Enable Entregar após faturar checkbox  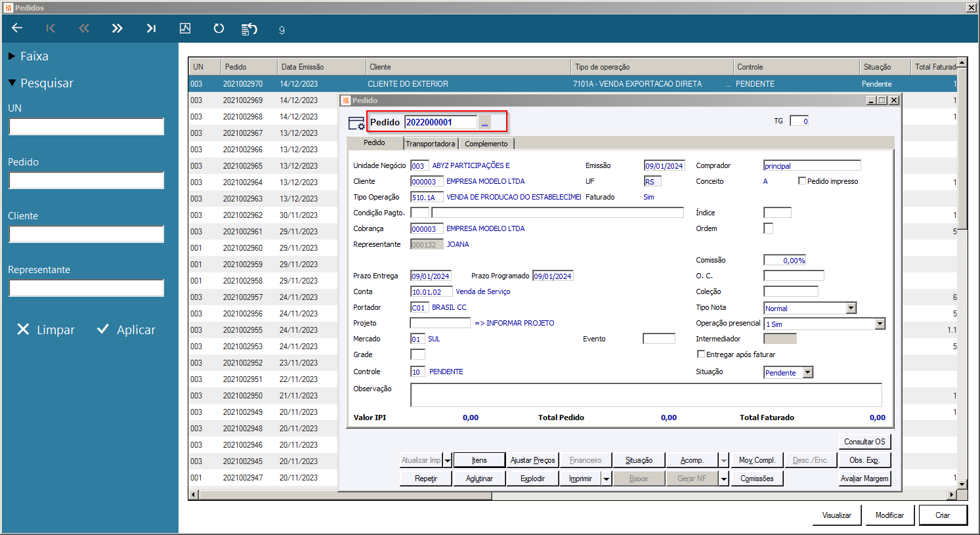click(x=701, y=354)
